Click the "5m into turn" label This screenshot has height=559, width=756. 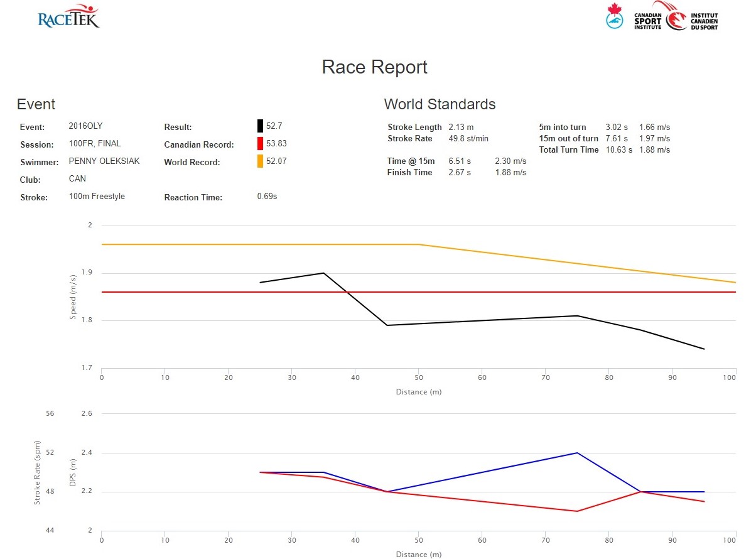point(563,127)
